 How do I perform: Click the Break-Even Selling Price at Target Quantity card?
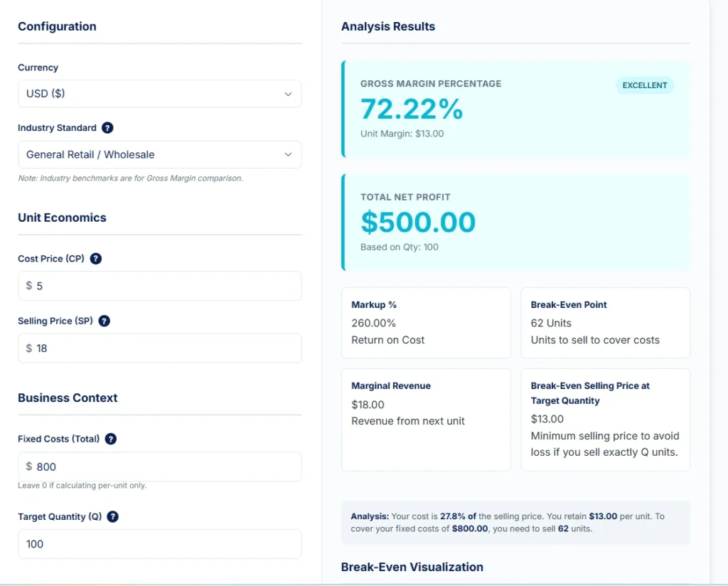click(605, 419)
